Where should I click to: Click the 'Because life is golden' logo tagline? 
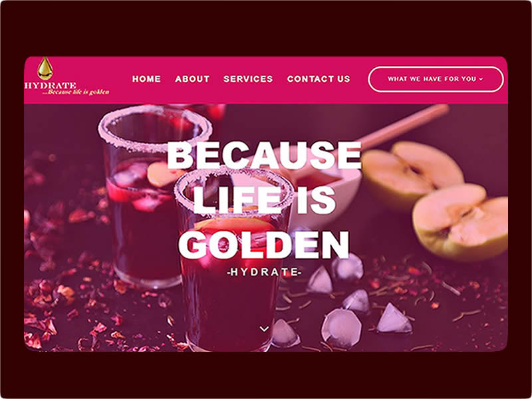coord(76,92)
